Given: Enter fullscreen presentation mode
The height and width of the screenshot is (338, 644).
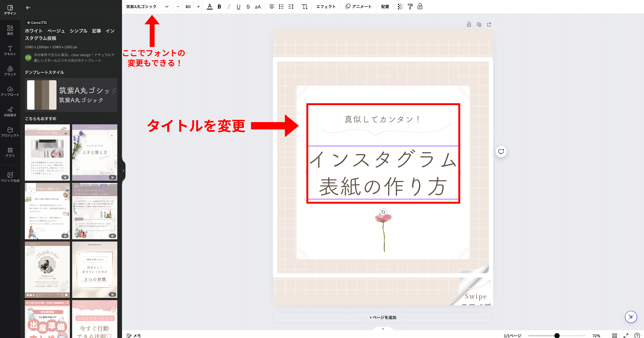Looking at the screenshot, I should (626, 336).
